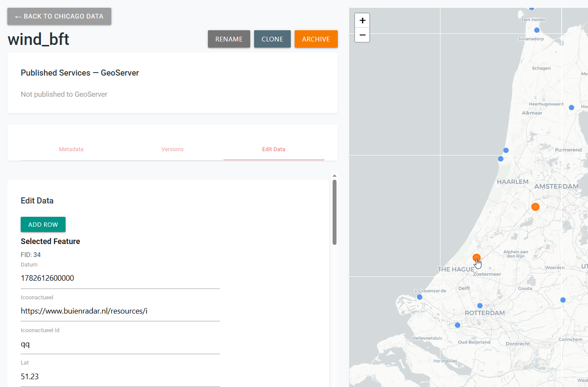
Task: Rename the wind_bft layer
Action: (x=229, y=39)
